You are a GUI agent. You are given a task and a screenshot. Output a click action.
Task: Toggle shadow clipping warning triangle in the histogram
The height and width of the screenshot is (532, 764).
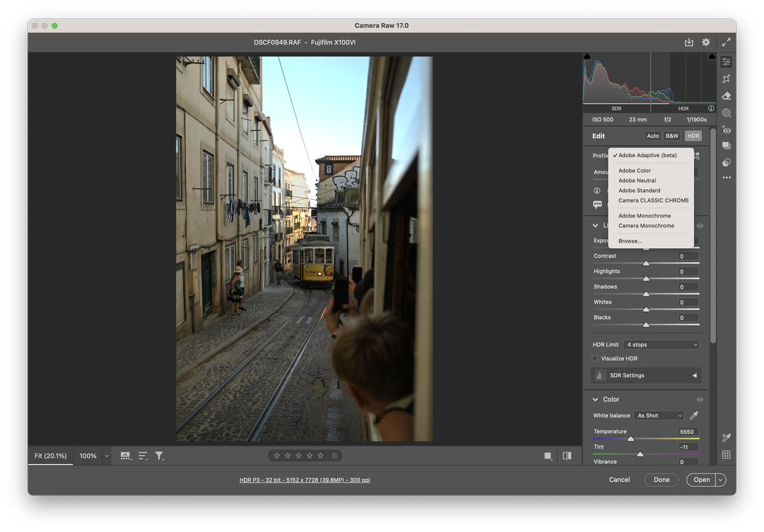tap(587, 57)
